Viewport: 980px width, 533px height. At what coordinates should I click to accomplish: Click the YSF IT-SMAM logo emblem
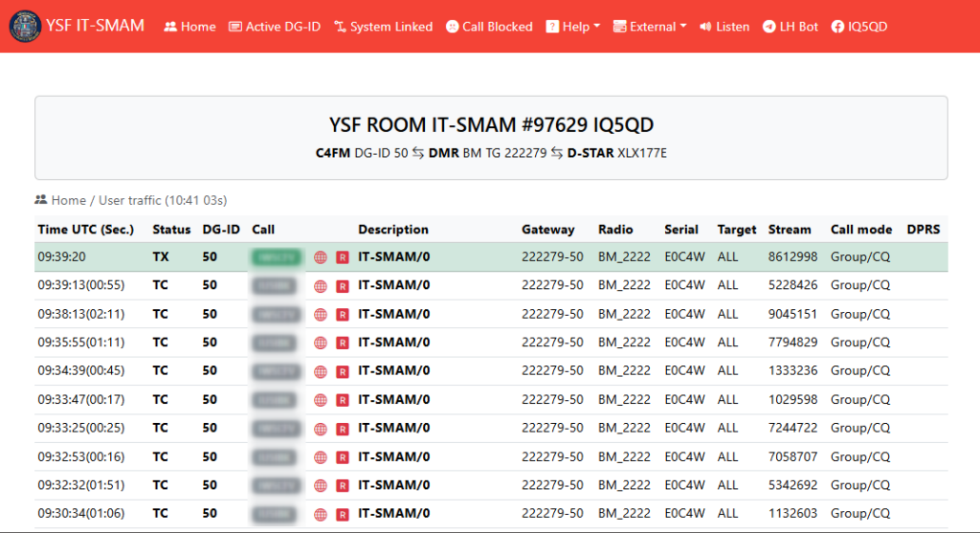tap(24, 27)
